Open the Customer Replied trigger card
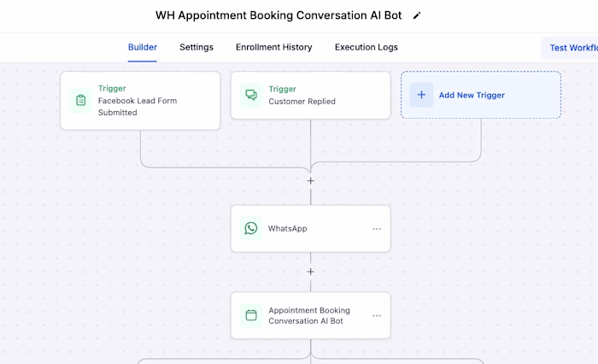598x364 pixels. coord(310,95)
